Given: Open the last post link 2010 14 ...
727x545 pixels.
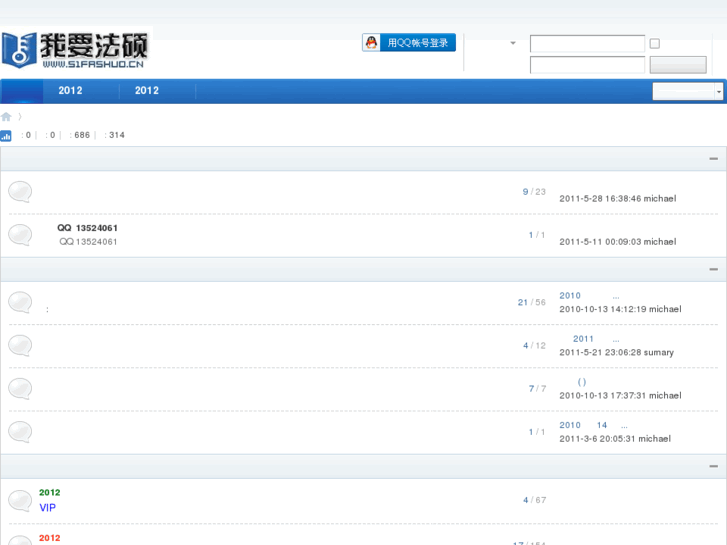Looking at the screenshot, I should 593,425.
